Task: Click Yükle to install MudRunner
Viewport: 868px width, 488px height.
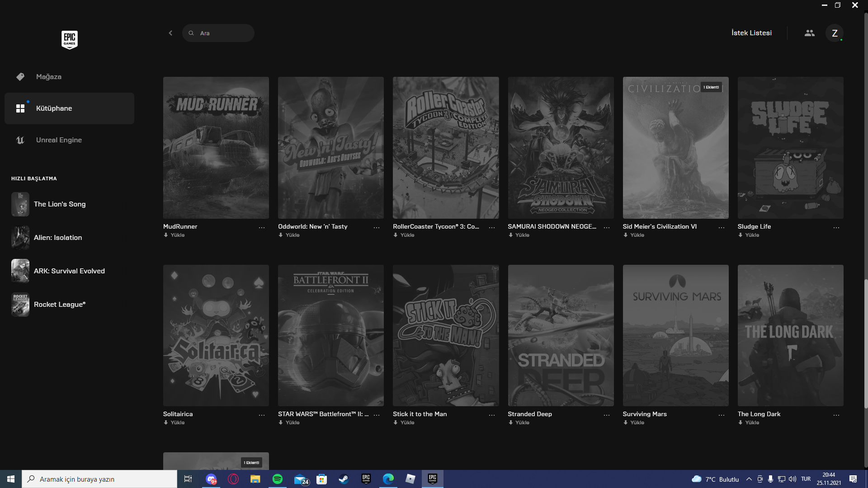Action: coord(175,235)
